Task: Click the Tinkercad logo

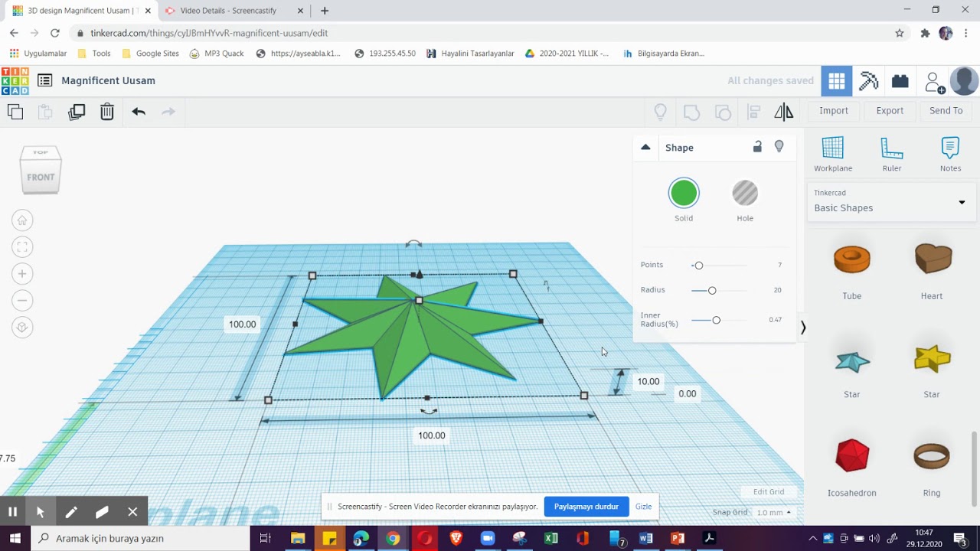Action: click(15, 81)
